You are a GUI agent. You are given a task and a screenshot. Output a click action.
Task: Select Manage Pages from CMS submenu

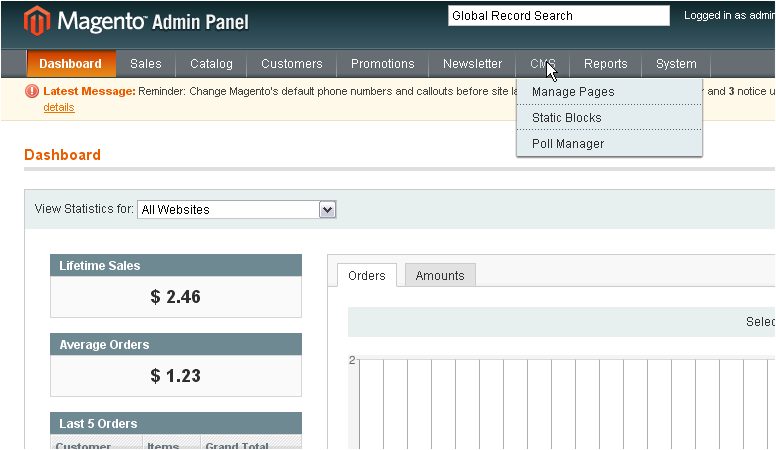[573, 92]
